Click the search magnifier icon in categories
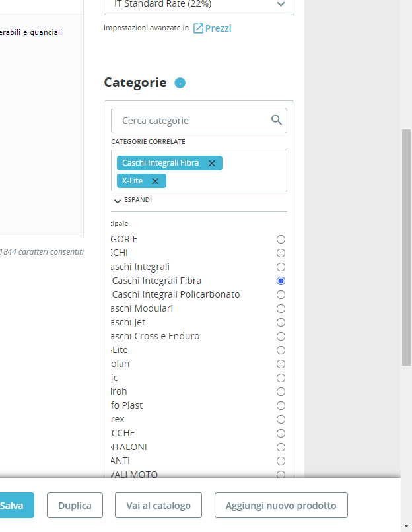The height and width of the screenshot is (532, 412). (277, 120)
